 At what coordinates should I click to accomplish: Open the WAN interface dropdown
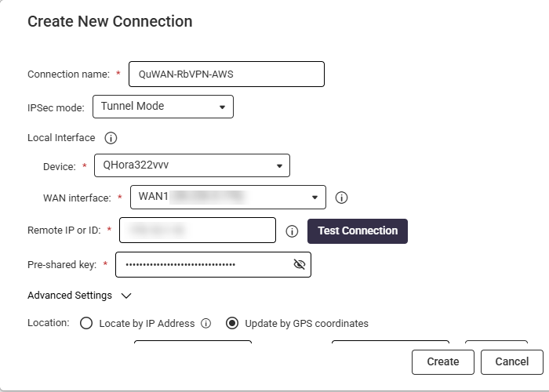[227, 197]
